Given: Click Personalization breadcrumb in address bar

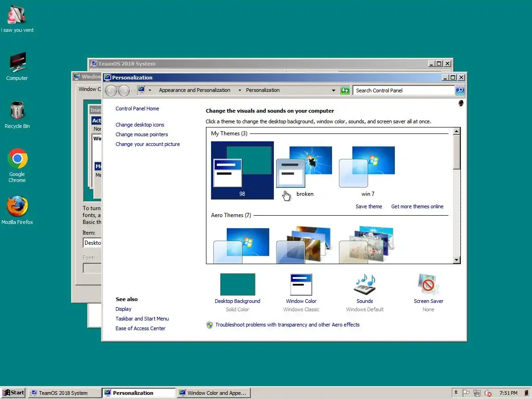Looking at the screenshot, I should point(263,90).
